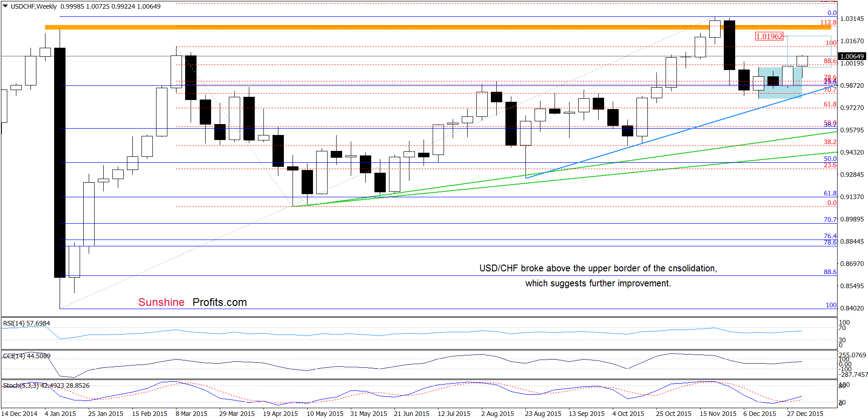Click the red 112.8 Fibonacci level label

[828, 22]
